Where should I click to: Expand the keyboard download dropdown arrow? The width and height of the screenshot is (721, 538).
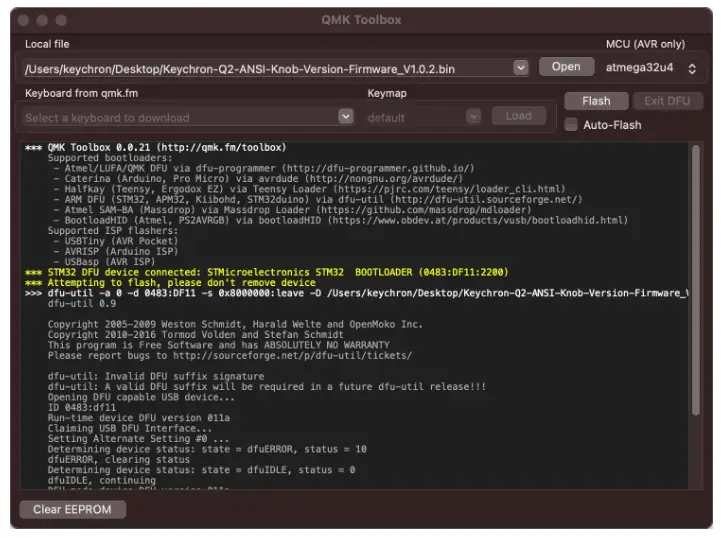click(346, 116)
